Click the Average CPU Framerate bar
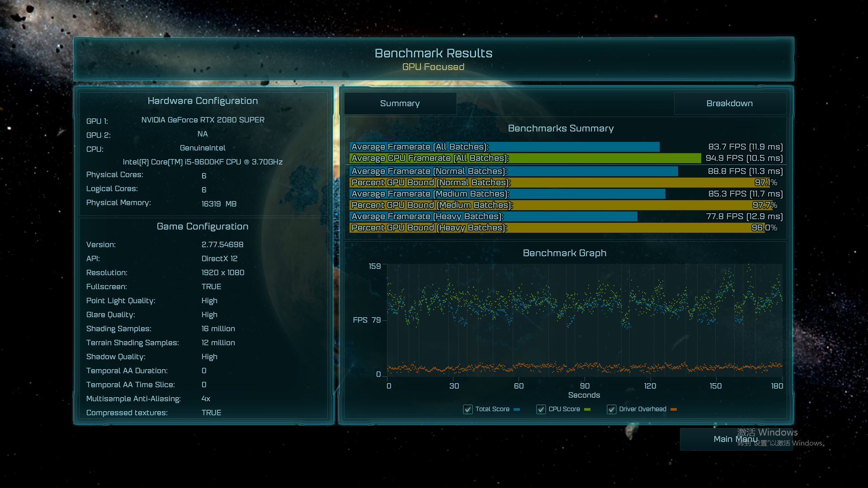This screenshot has width=868, height=488. tap(524, 158)
